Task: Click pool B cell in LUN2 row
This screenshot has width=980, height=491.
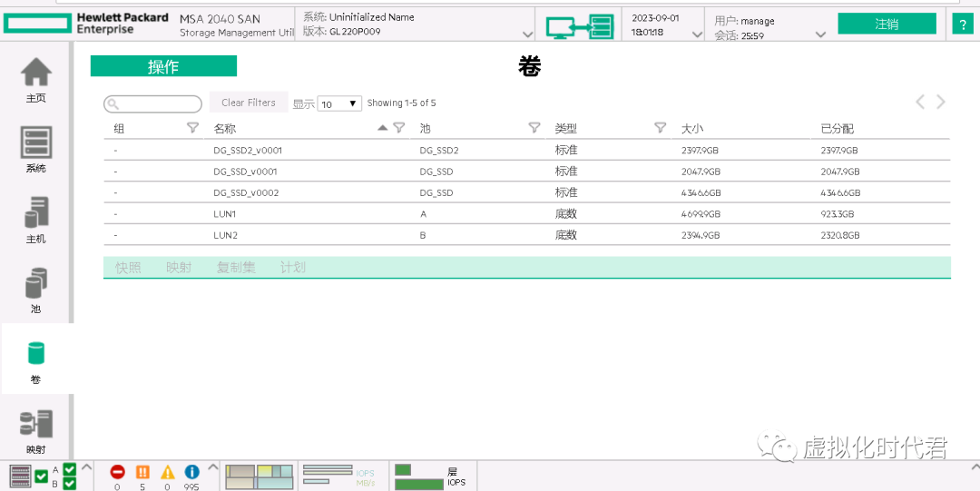Action: click(423, 235)
